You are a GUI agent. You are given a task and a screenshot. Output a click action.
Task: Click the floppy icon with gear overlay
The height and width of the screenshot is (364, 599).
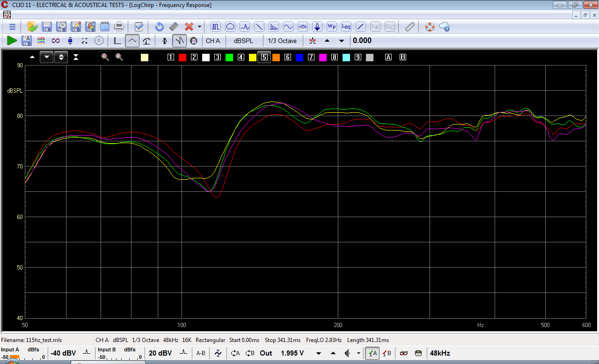coord(61,27)
